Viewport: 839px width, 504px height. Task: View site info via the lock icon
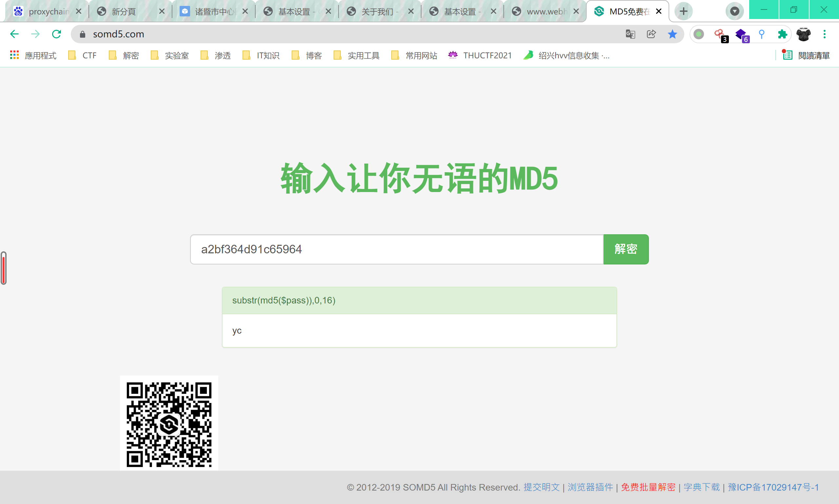point(82,34)
